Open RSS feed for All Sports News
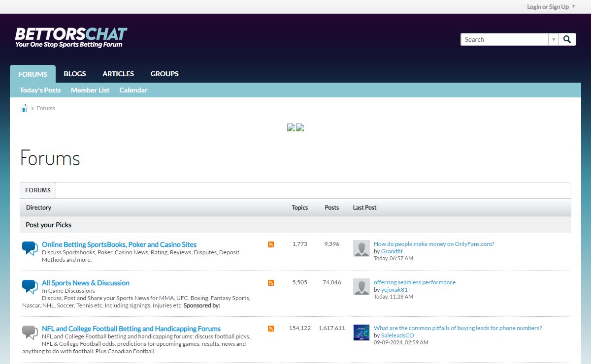Viewport: 591px width, 364px height. click(271, 283)
